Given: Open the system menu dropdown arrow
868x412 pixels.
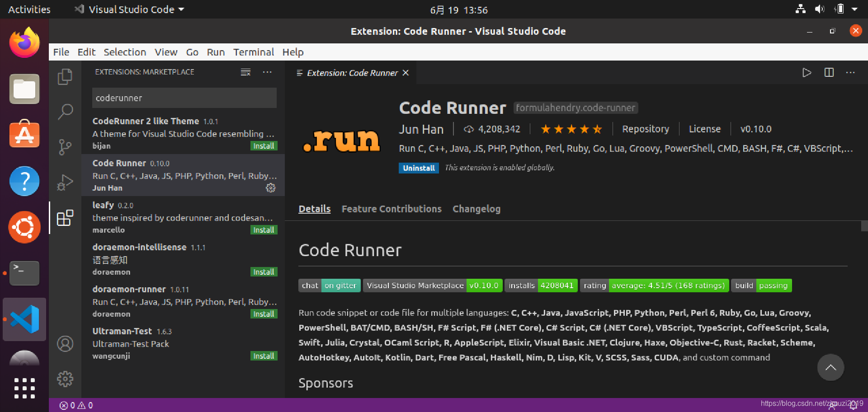Looking at the screenshot, I should (854, 9).
